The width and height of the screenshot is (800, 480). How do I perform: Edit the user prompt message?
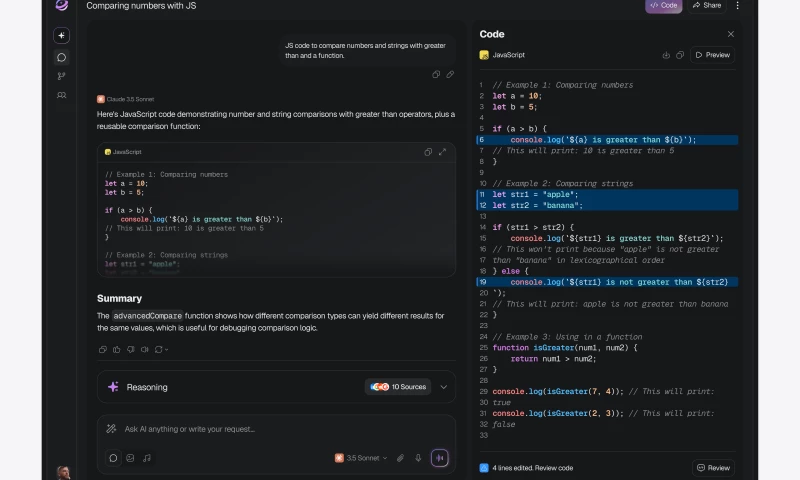coord(450,74)
